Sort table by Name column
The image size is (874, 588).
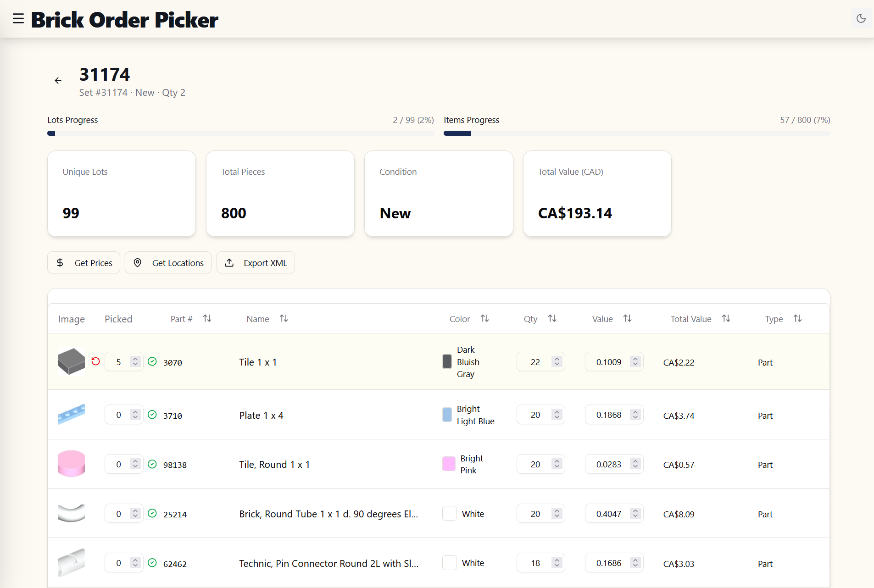click(284, 318)
